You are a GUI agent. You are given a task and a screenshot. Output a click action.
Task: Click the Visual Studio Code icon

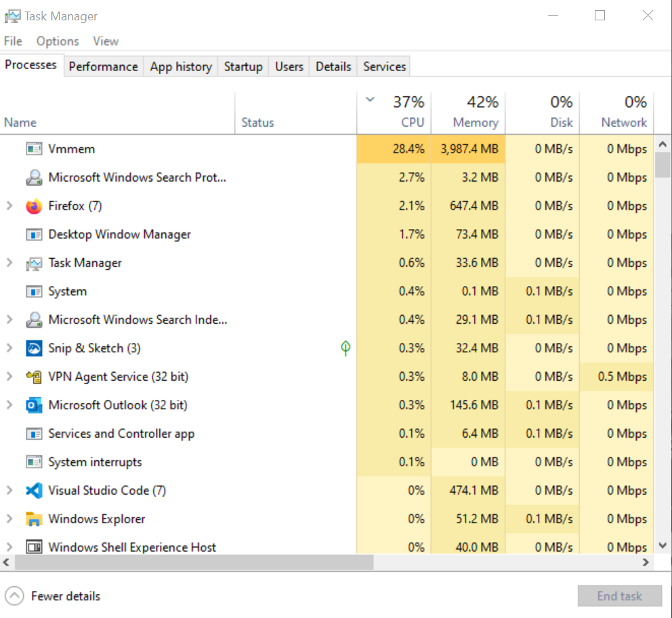click(x=34, y=491)
